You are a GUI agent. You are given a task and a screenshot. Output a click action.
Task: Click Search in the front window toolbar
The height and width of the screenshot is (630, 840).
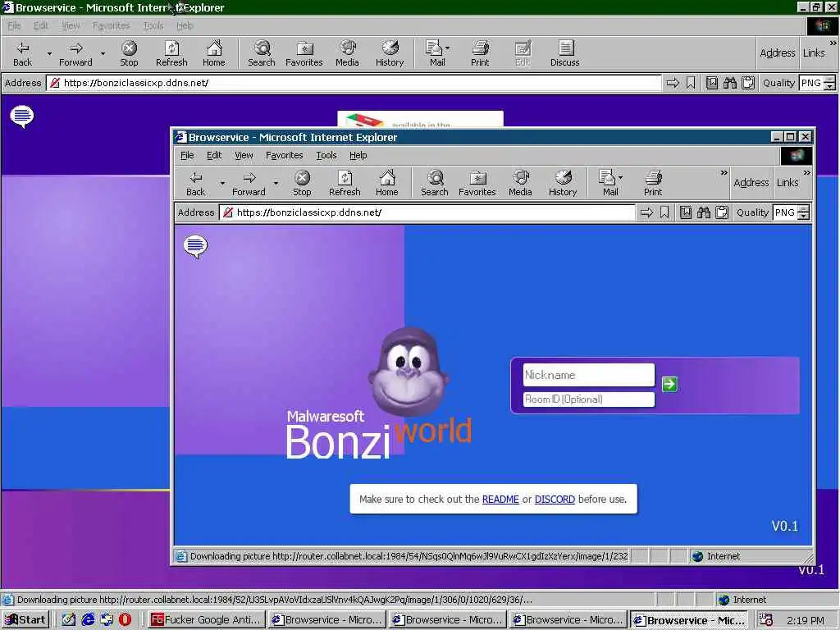[x=435, y=183]
